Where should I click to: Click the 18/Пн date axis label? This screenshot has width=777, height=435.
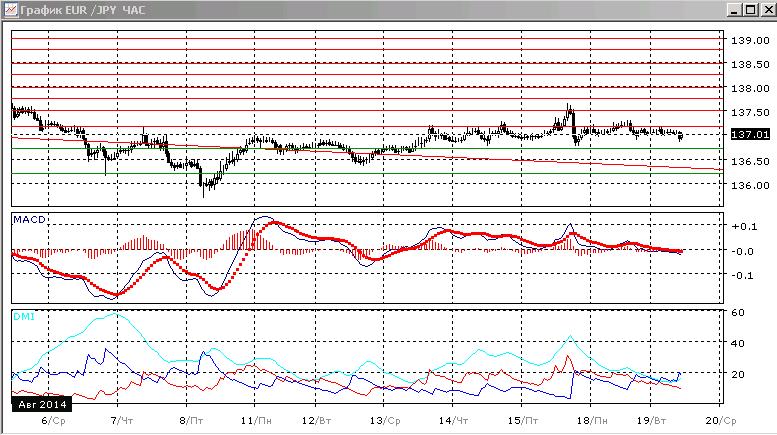pos(592,421)
